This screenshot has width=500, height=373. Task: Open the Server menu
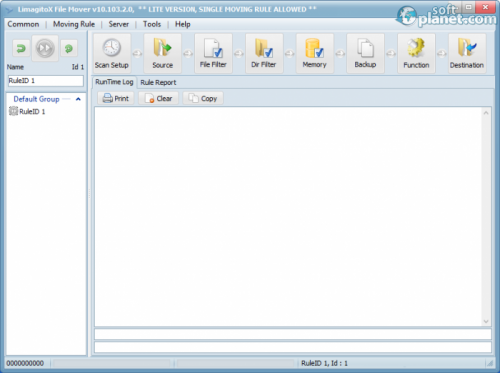point(119,24)
